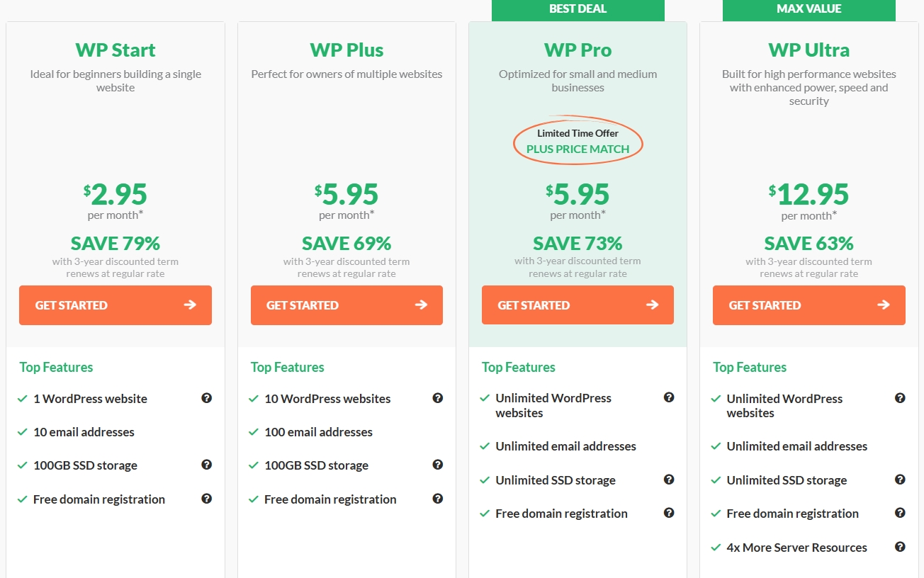
Task: Click help icon for WP Plus 100GB SSD storage
Action: point(437,465)
